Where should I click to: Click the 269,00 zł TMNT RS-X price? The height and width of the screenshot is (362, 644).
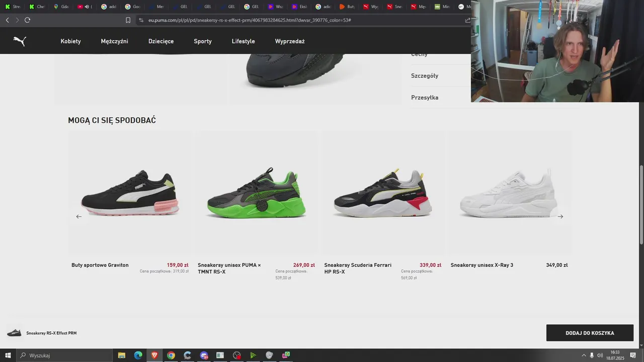(x=304, y=265)
